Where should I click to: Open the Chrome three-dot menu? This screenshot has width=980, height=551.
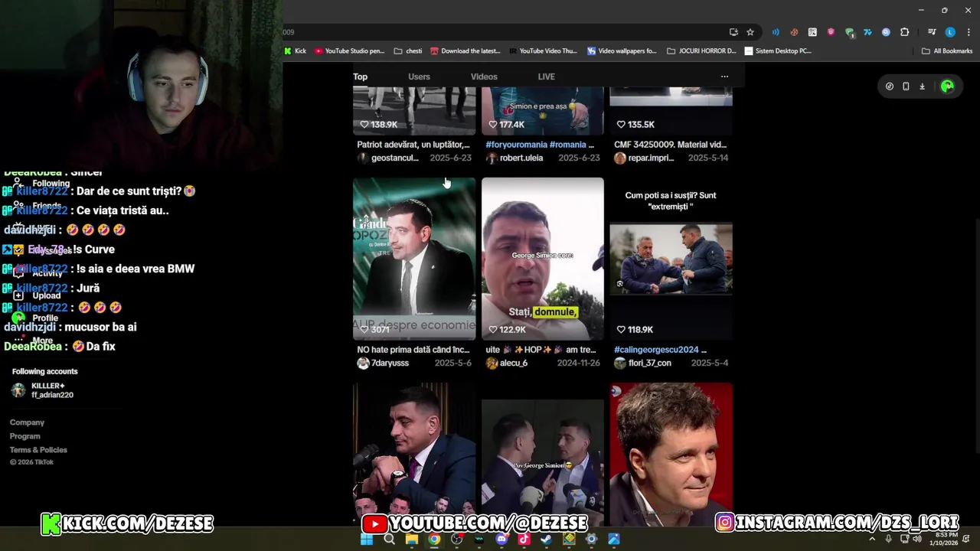[x=969, y=32]
